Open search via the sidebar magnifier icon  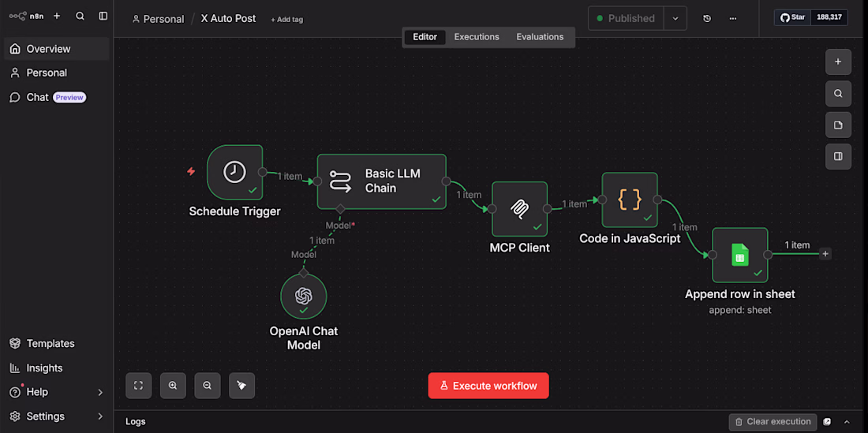80,16
